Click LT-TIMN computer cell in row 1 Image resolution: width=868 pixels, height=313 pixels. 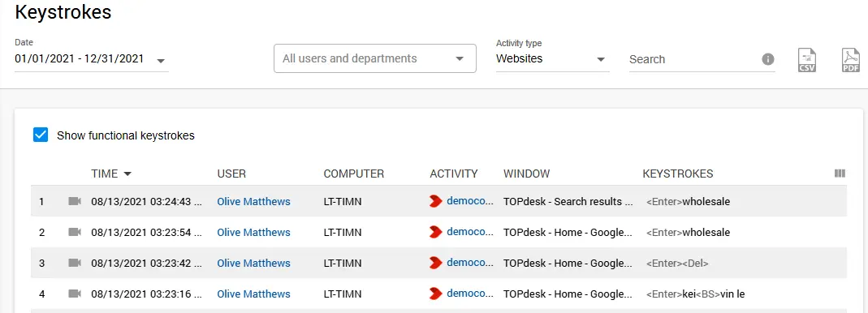343,201
